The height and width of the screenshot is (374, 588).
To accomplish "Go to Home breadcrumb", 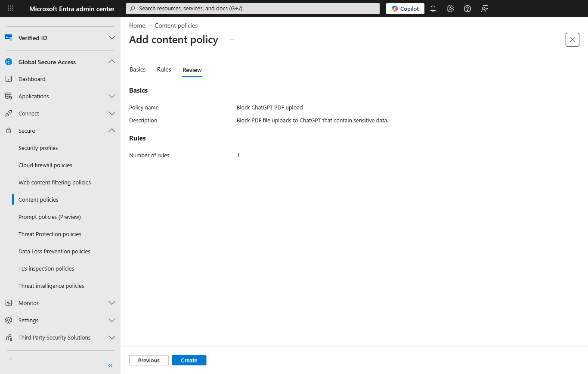I will (x=137, y=25).
